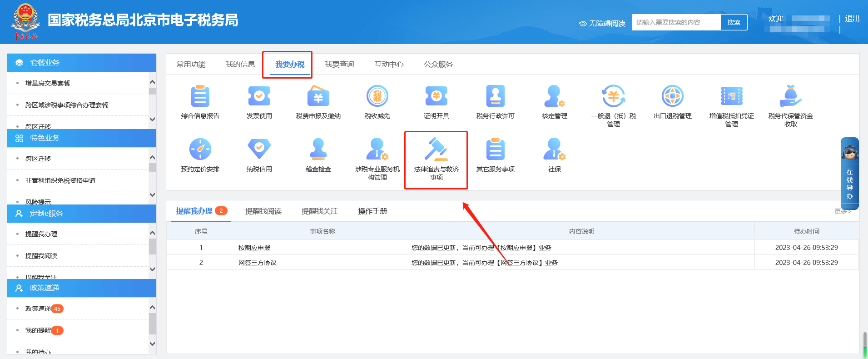Click the page vertical scrollbar thumb
The height and width of the screenshot is (359, 868).
(x=865, y=344)
